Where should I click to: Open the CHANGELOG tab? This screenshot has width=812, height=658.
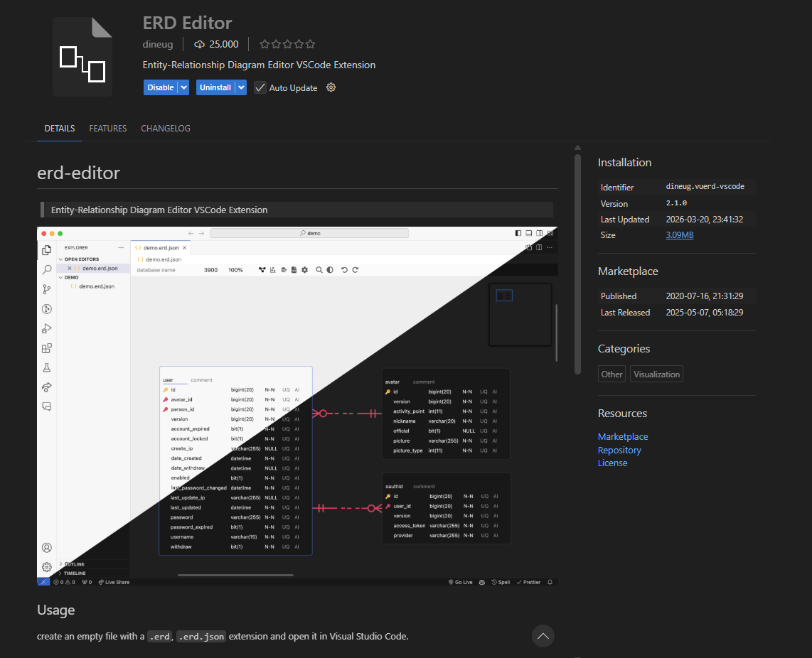tap(165, 129)
